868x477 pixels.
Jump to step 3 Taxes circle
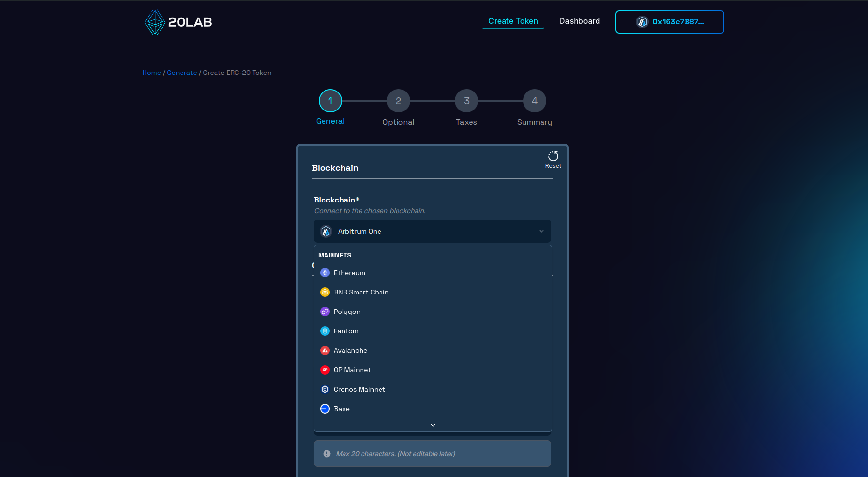(x=467, y=101)
